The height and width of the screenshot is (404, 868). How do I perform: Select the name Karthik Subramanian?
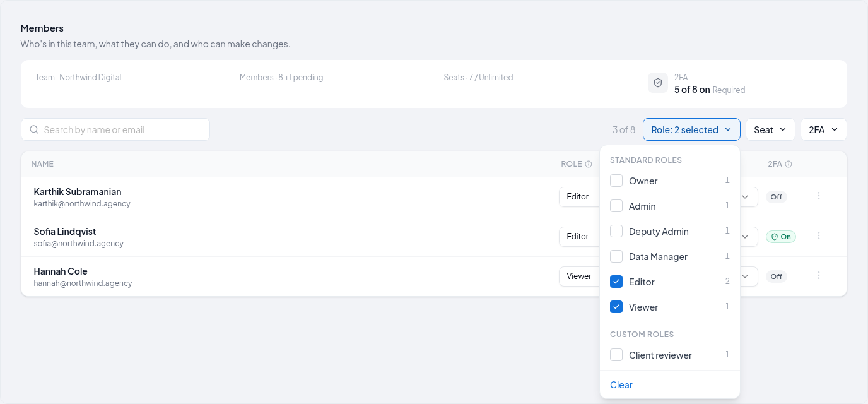(x=78, y=192)
